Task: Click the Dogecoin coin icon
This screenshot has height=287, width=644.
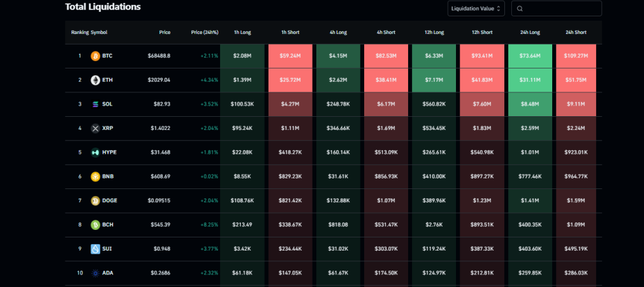Action: (x=96, y=200)
